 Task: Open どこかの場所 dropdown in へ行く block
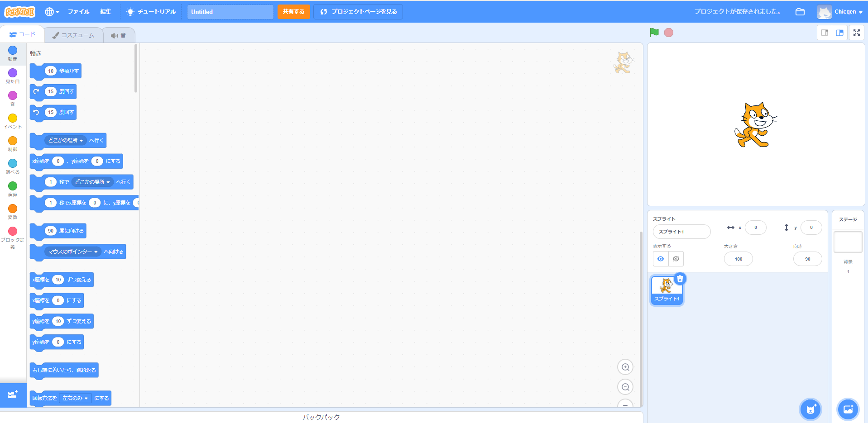(x=66, y=140)
